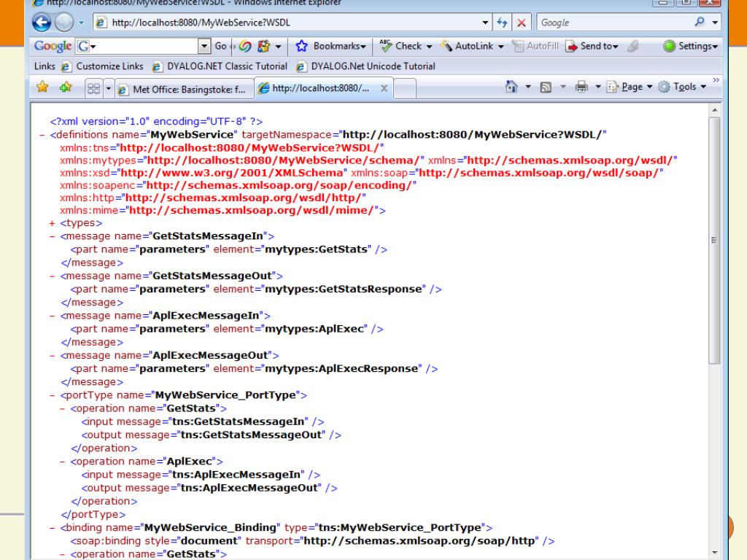
Task: Open the Check dropdown arrow
Action: pos(429,47)
